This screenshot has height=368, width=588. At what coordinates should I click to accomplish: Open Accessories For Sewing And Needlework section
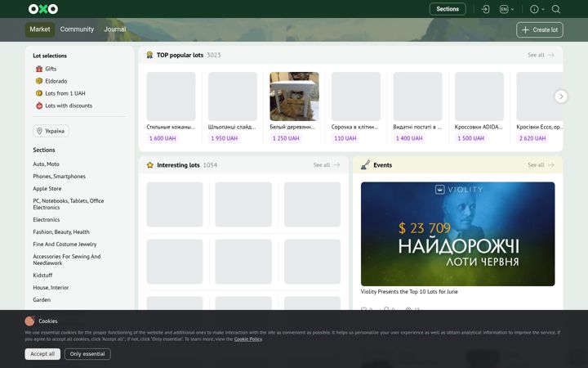point(67,260)
